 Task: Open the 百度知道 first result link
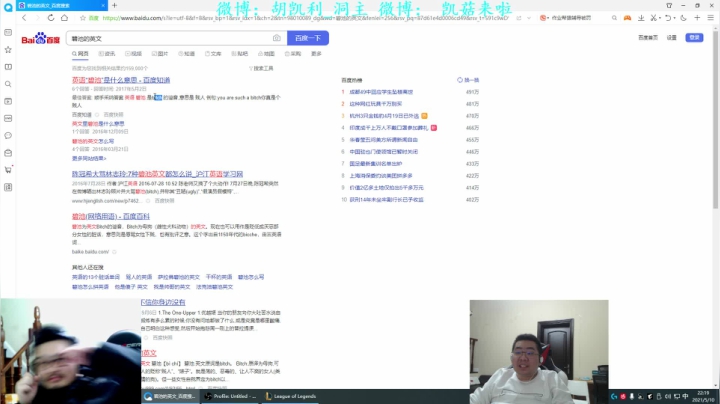coord(121,80)
